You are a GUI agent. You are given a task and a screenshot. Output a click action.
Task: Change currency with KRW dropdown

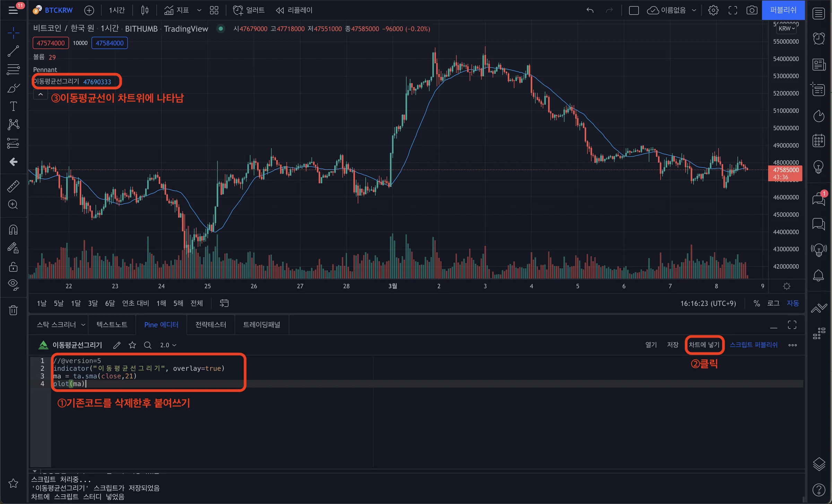[x=786, y=28]
